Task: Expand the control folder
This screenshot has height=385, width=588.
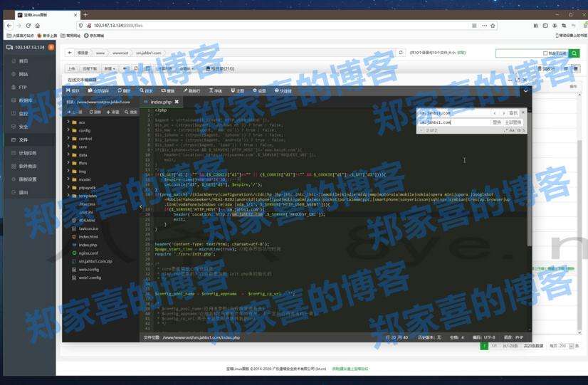Action: coord(68,138)
